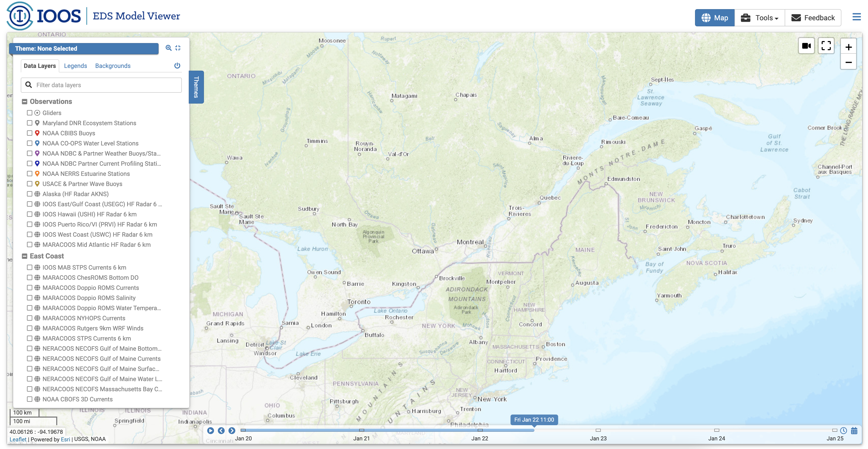Click the video camera icon on map
This screenshot has height=449, width=868.
pos(806,46)
